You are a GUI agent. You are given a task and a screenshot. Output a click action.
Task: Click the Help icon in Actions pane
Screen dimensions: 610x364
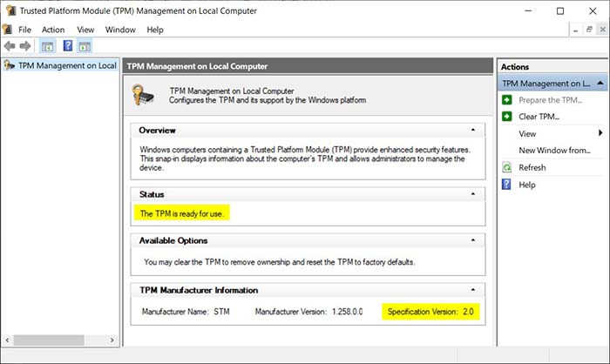507,185
